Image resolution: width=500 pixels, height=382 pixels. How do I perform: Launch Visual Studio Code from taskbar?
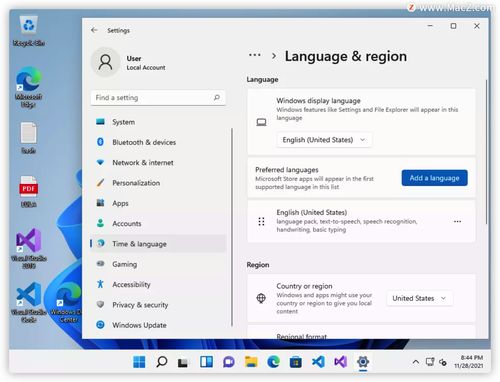tap(318, 362)
